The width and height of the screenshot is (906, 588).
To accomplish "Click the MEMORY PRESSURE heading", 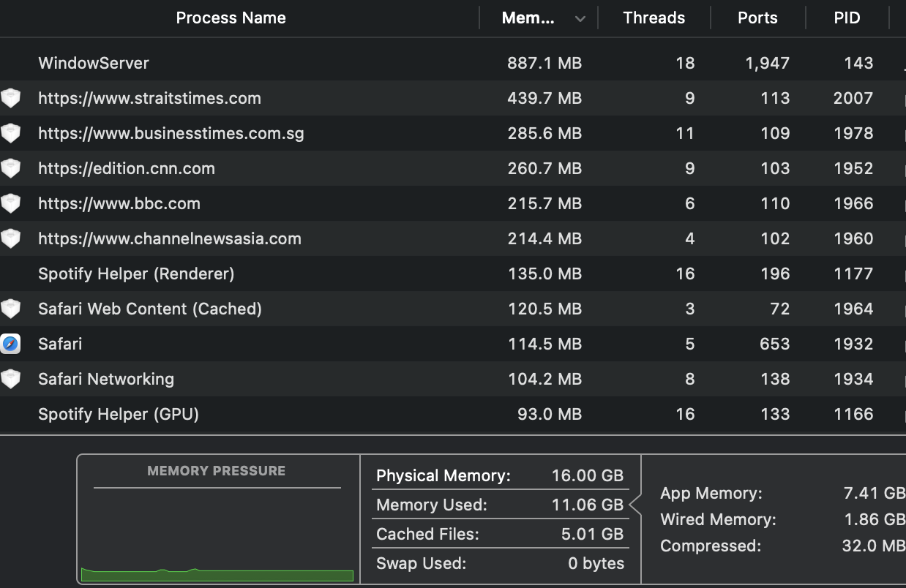I will tap(217, 470).
